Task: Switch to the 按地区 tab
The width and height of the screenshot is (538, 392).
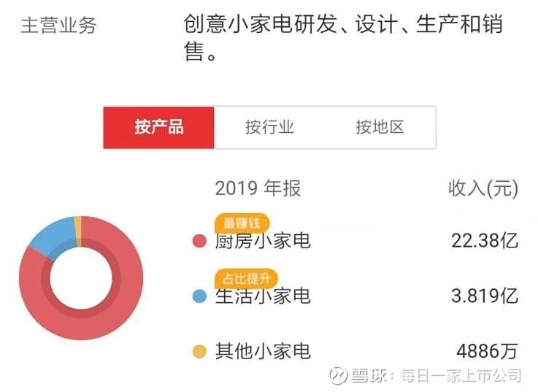Action: pos(380,128)
